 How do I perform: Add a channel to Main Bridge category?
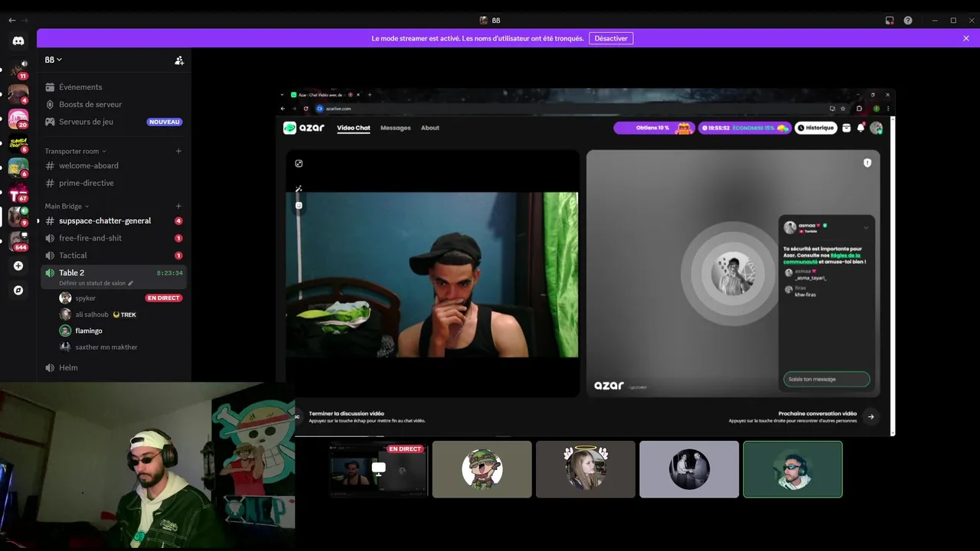178,206
